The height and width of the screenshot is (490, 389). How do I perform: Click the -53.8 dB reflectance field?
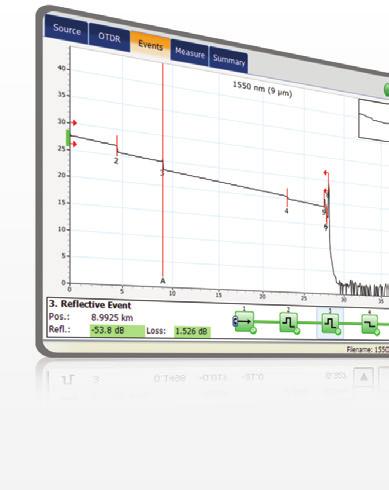[x=117, y=330]
